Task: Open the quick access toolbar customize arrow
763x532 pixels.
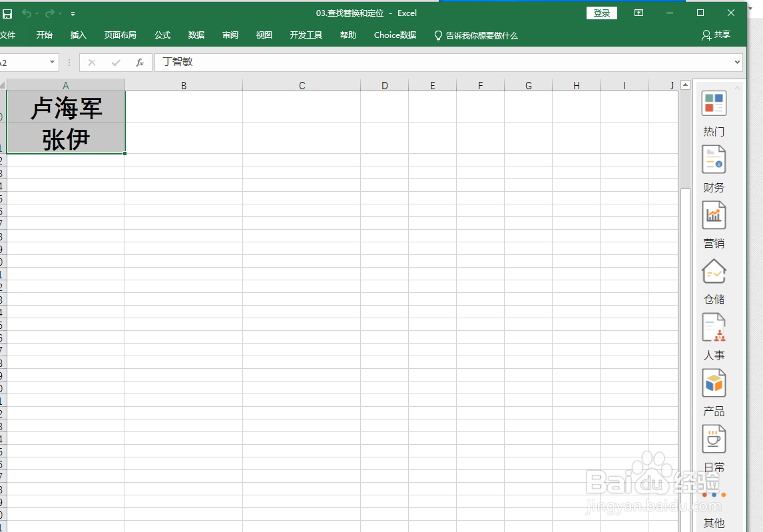Action: [x=73, y=13]
